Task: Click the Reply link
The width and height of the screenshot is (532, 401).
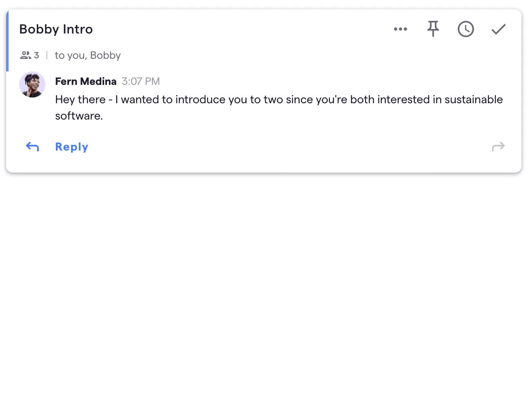Action: click(x=71, y=146)
